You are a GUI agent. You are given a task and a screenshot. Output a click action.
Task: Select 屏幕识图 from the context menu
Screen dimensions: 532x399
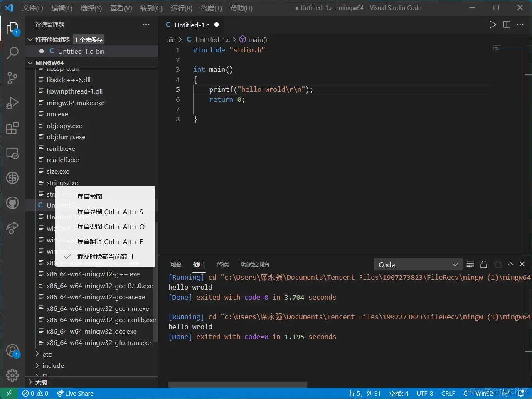111,227
